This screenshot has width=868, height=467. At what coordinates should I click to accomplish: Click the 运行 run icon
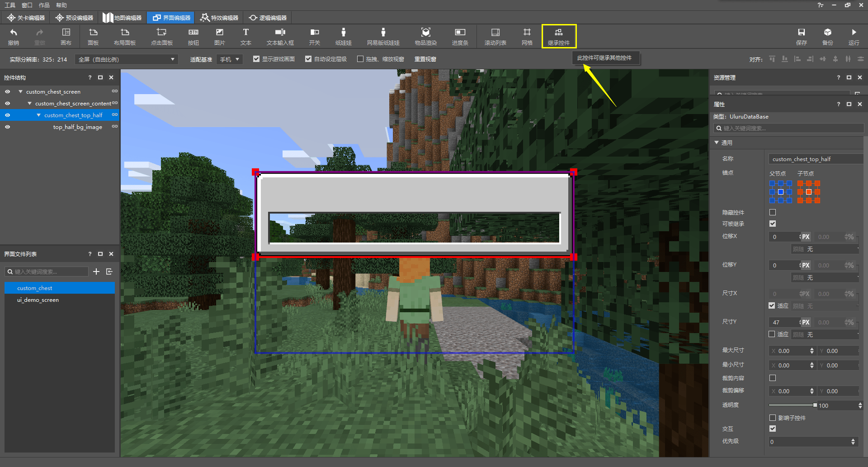(854, 37)
